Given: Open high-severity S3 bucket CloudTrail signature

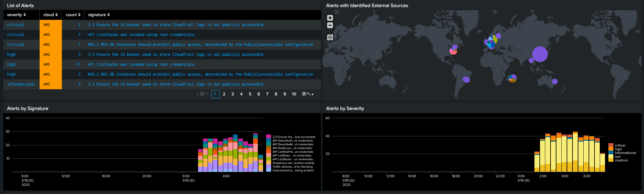Looking at the screenshot, I should [x=175, y=55].
